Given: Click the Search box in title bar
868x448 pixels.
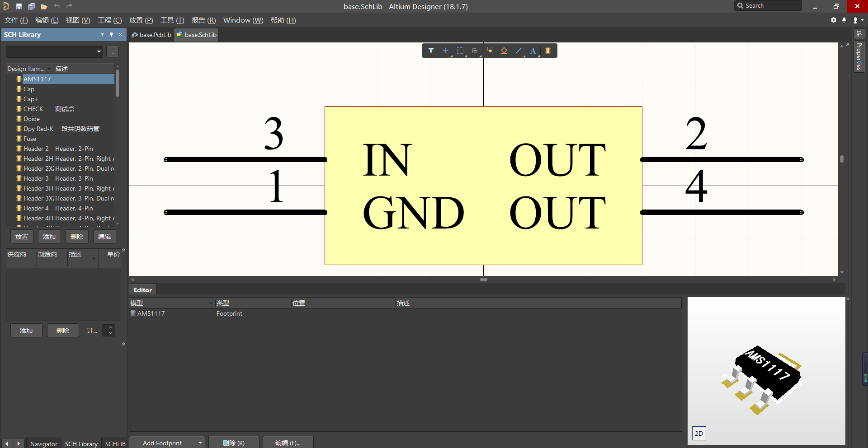Looking at the screenshot, I should pos(768,6).
